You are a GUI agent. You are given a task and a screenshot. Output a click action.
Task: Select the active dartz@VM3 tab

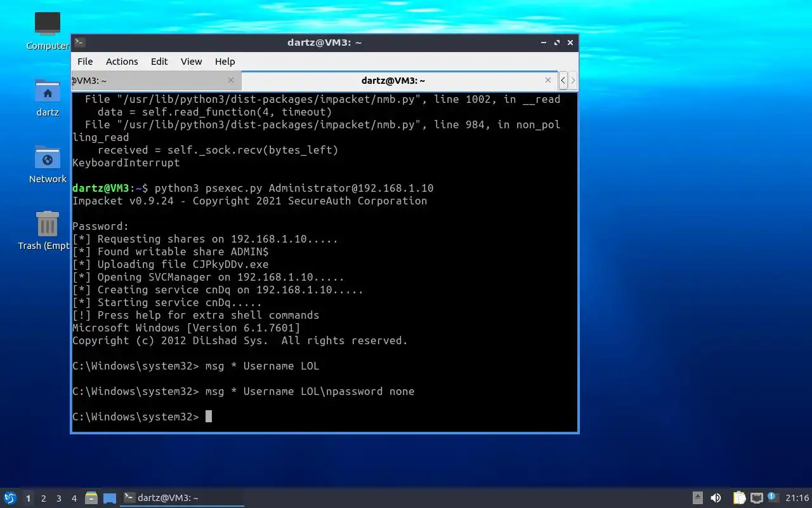[x=399, y=81]
